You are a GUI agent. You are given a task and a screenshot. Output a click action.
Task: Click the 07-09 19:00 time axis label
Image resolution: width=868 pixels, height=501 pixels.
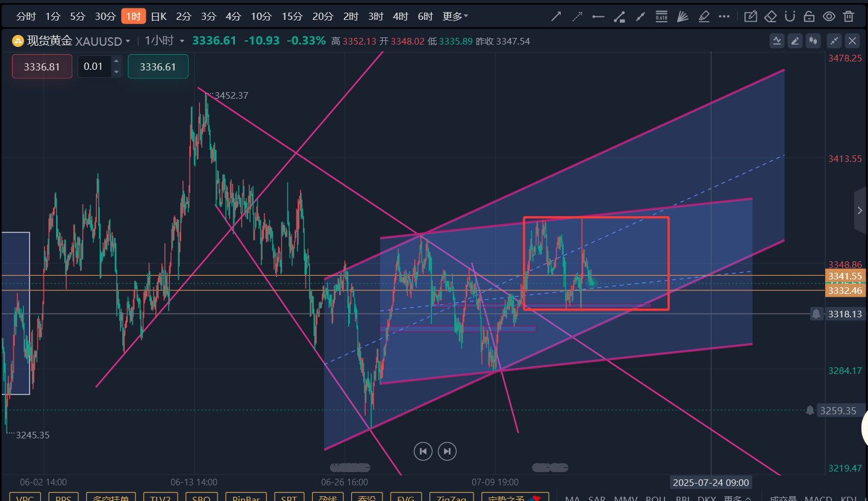pos(495,482)
